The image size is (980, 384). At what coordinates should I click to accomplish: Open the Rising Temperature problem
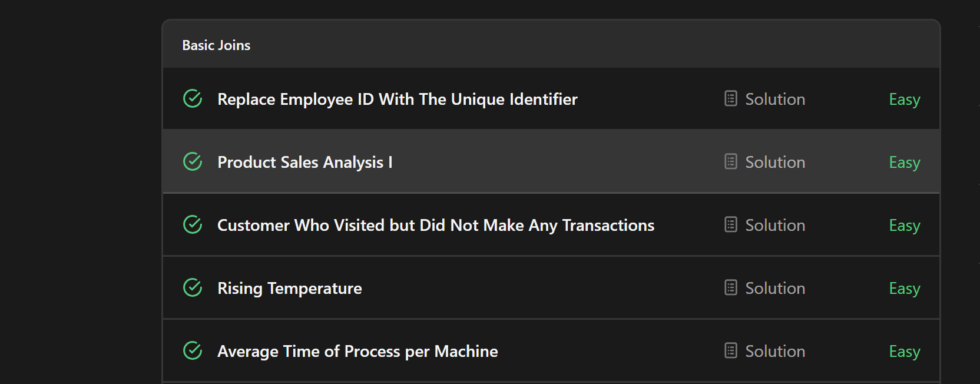tap(290, 289)
